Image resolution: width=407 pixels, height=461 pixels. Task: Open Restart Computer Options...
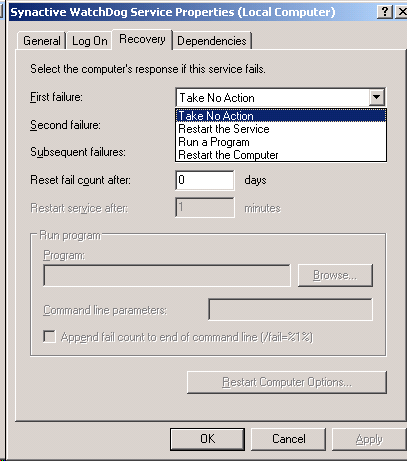pos(287,382)
